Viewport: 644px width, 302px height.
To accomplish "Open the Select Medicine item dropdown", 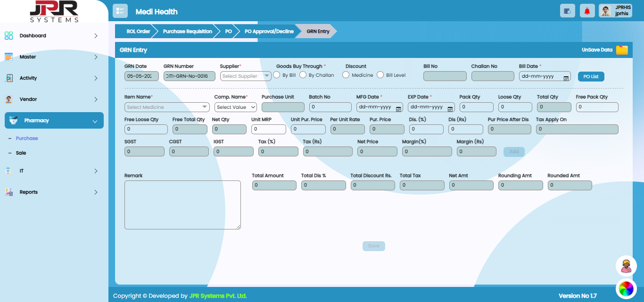I will tap(167, 107).
